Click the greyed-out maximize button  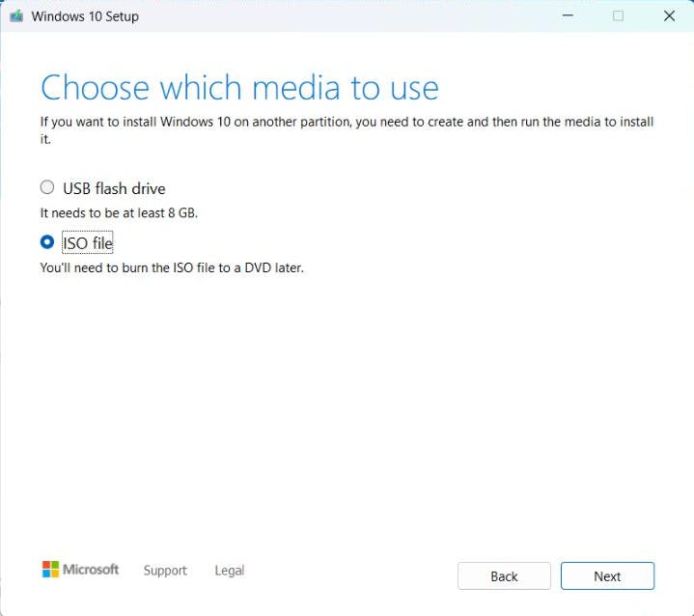click(619, 16)
